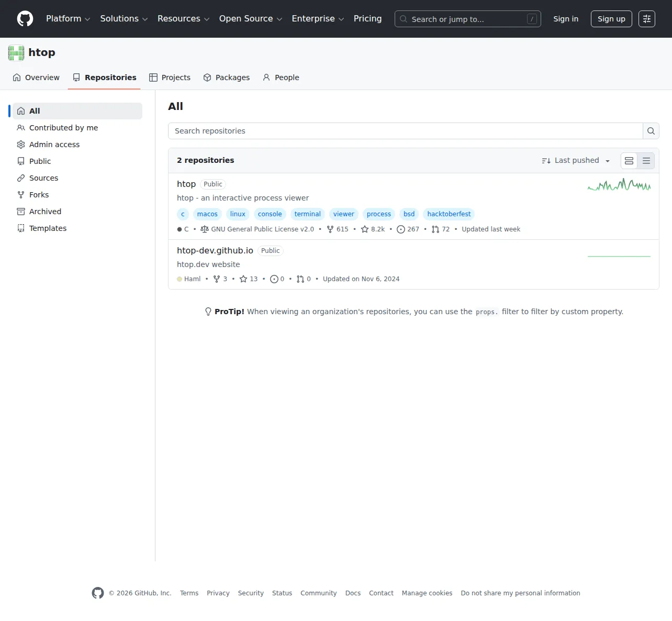Expand the Enterprise menu

tap(318, 19)
